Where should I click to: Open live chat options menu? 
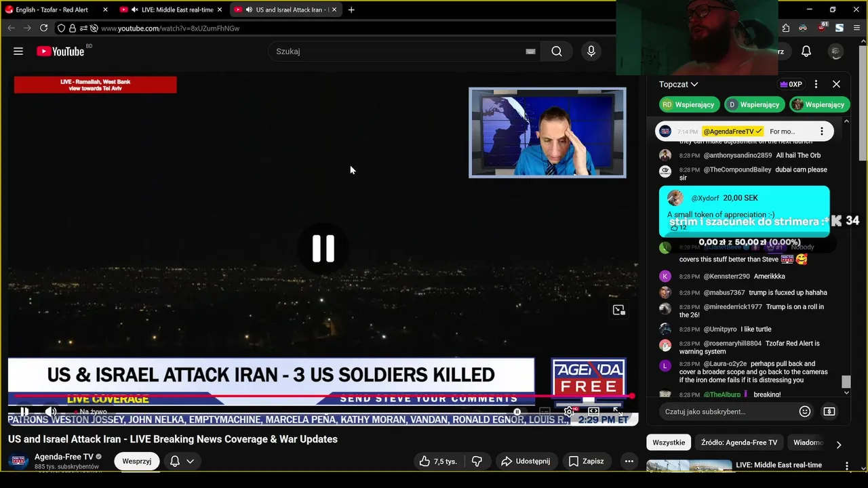816,84
